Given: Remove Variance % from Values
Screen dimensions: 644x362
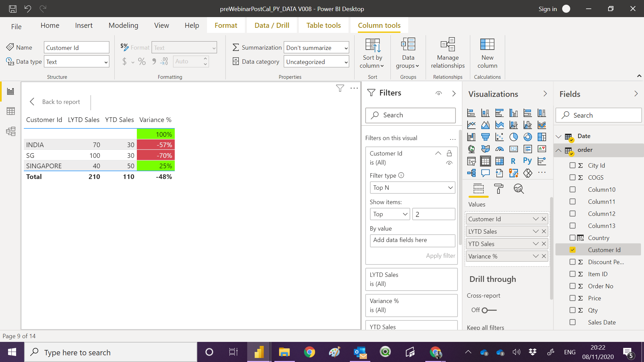Looking at the screenshot, I should 544,256.
